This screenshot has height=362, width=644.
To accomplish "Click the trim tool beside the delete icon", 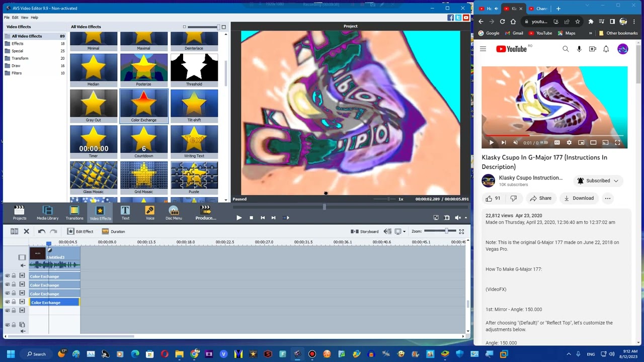I will tap(14, 231).
